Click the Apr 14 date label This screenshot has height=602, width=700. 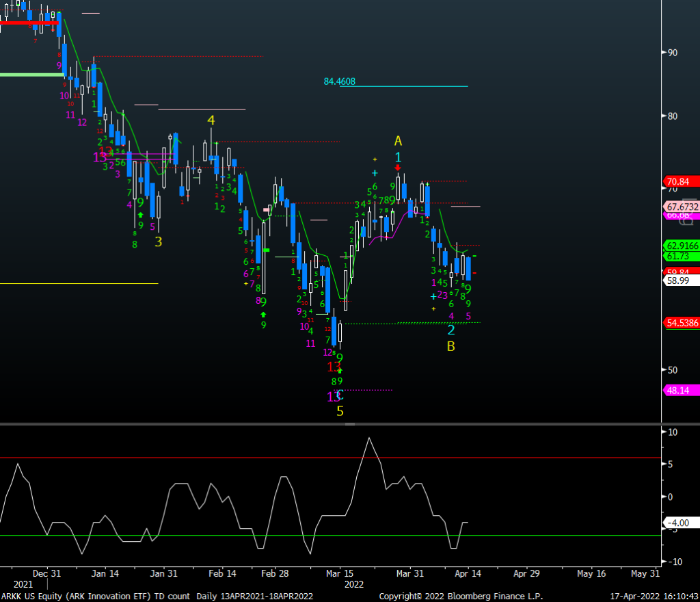(x=468, y=573)
